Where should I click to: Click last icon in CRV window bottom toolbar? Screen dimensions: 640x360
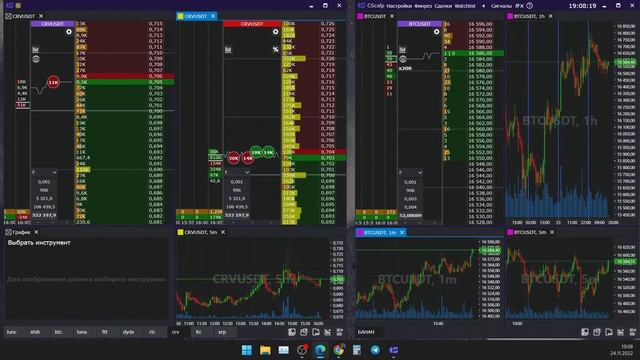(340, 332)
